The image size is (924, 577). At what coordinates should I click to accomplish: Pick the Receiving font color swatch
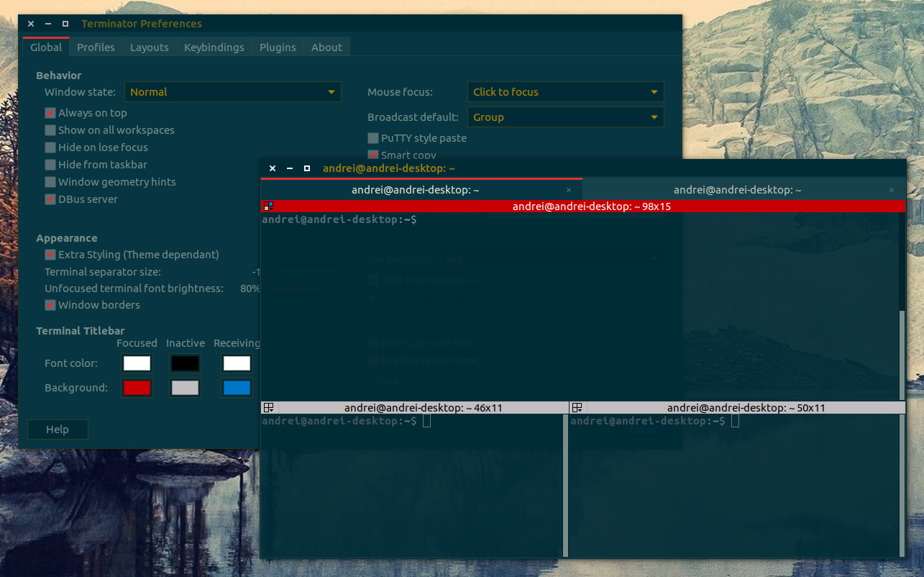coord(237,363)
